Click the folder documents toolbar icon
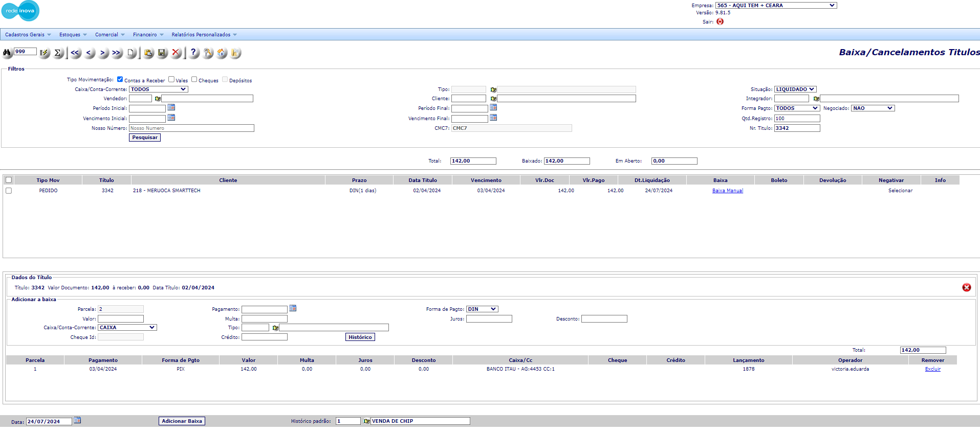The width and height of the screenshot is (980, 433). tap(235, 53)
